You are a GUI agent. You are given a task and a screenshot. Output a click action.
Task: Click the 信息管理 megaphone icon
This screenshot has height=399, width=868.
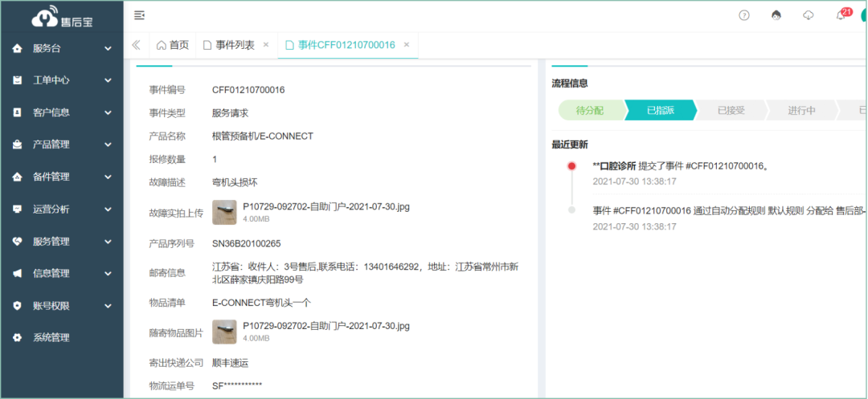pyautogui.click(x=17, y=274)
